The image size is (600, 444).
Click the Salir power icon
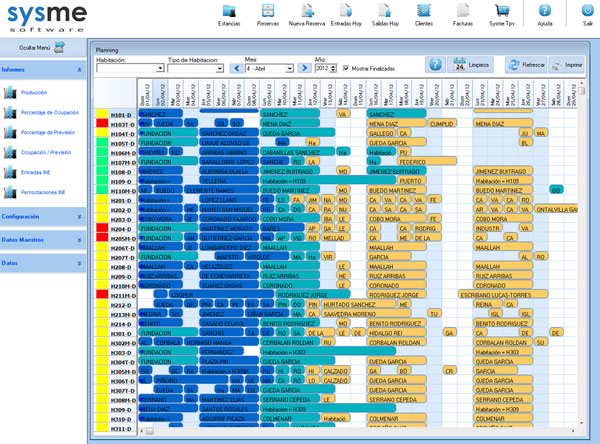point(588,15)
